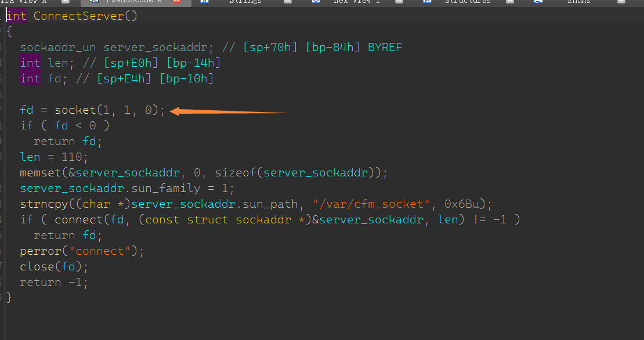Click the Hex View-1 tab icon

tap(316, 2)
